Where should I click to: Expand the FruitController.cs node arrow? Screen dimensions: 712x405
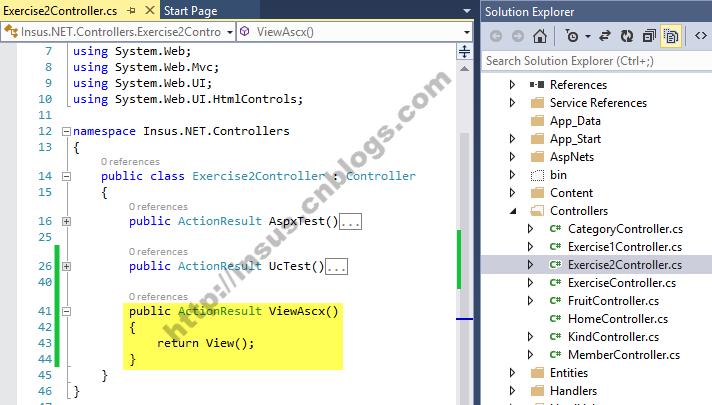[x=530, y=301]
